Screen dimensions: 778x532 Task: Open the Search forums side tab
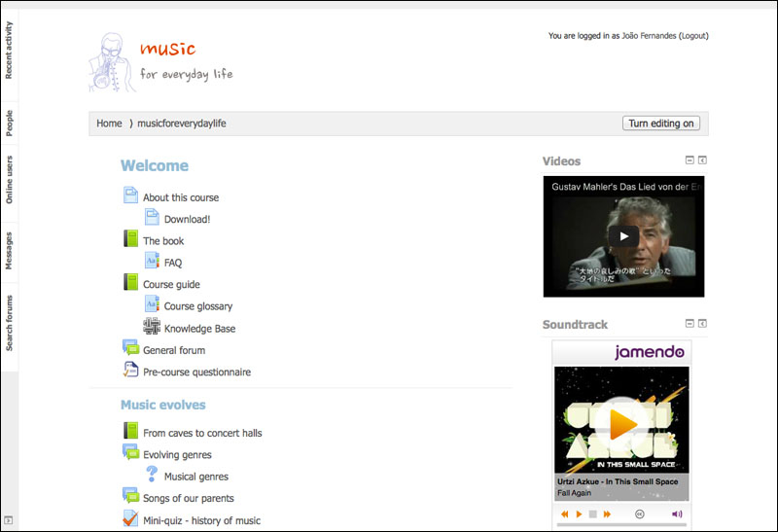point(9,322)
